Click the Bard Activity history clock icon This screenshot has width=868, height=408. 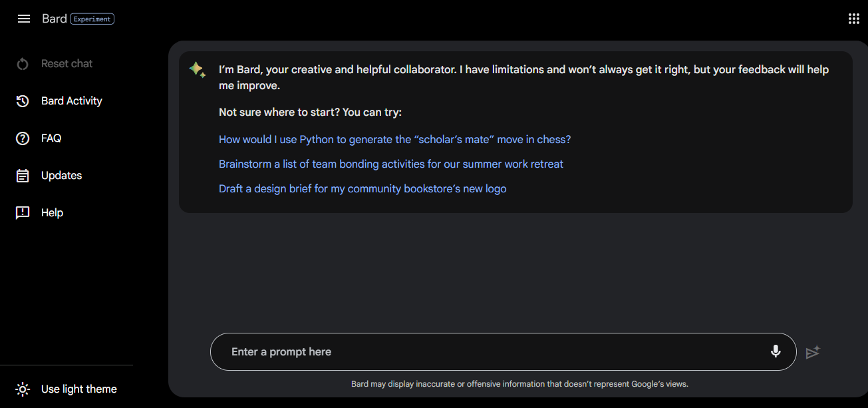pyautogui.click(x=23, y=101)
